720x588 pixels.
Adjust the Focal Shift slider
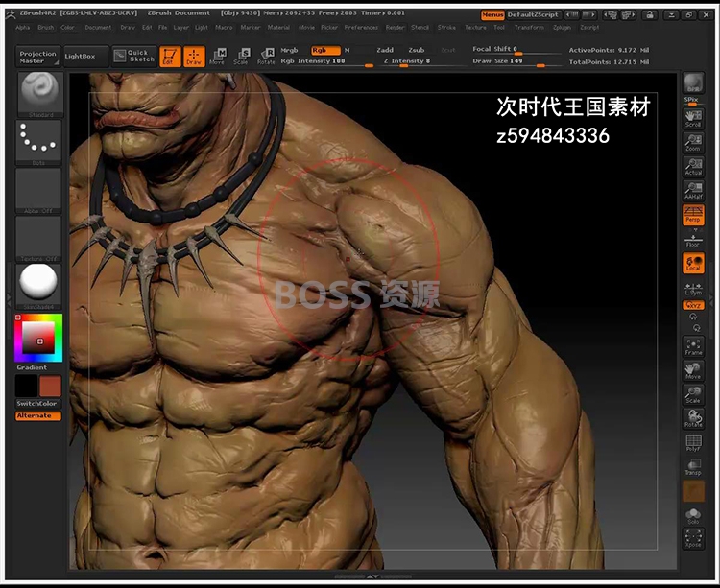[516, 50]
